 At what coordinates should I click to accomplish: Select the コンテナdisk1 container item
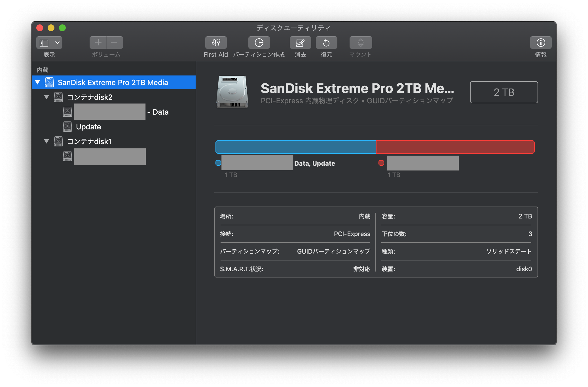(89, 142)
